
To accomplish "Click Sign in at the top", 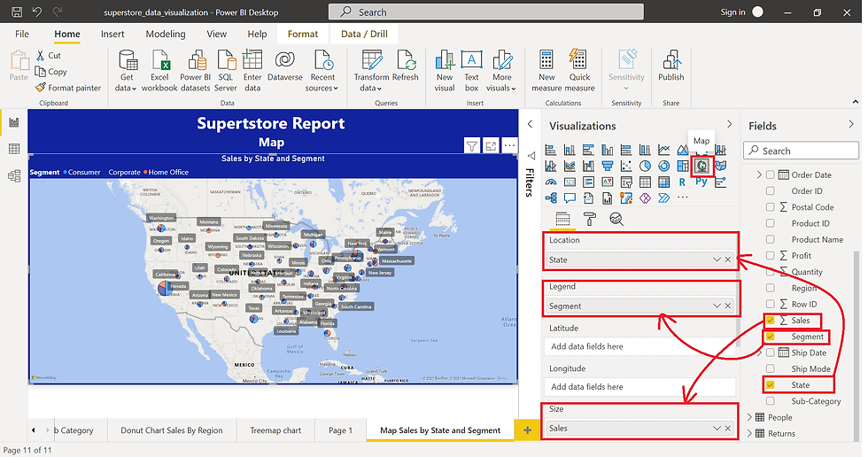I will click(x=732, y=12).
